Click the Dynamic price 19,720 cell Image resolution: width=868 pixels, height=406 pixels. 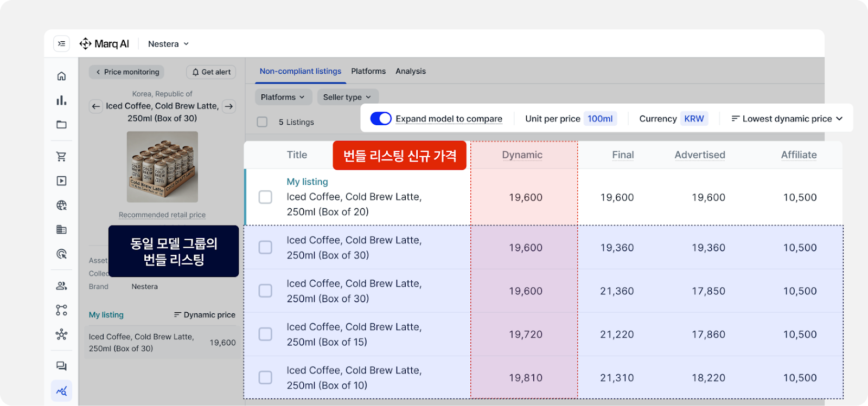click(x=526, y=334)
